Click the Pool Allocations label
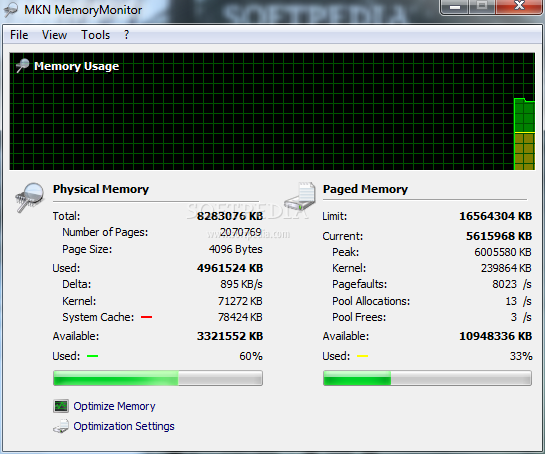 pos(371,301)
